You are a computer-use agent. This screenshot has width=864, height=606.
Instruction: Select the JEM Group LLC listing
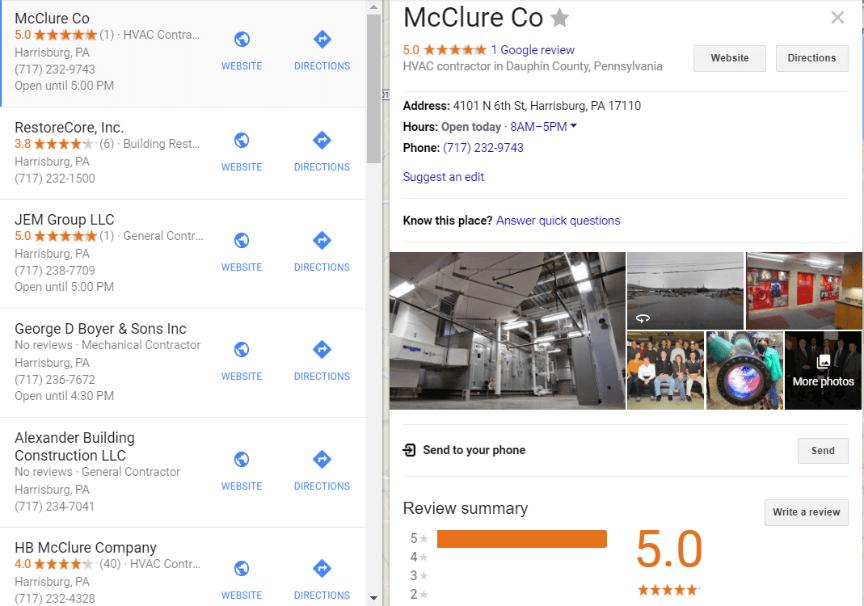pyautogui.click(x=182, y=254)
